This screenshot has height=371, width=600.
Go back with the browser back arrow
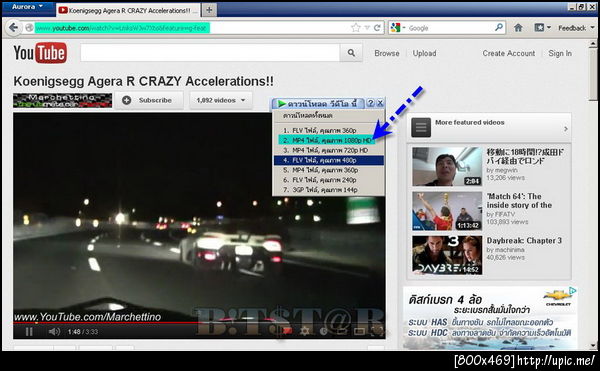pyautogui.click(x=13, y=28)
